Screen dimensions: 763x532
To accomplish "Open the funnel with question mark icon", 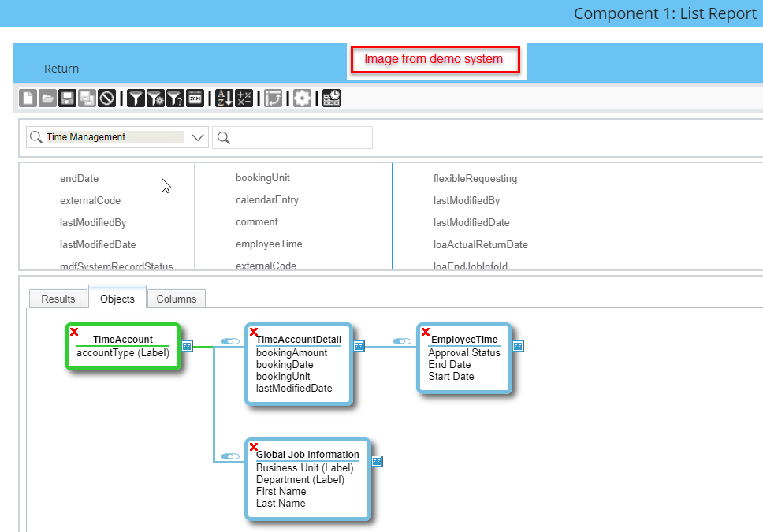I will pyautogui.click(x=175, y=99).
